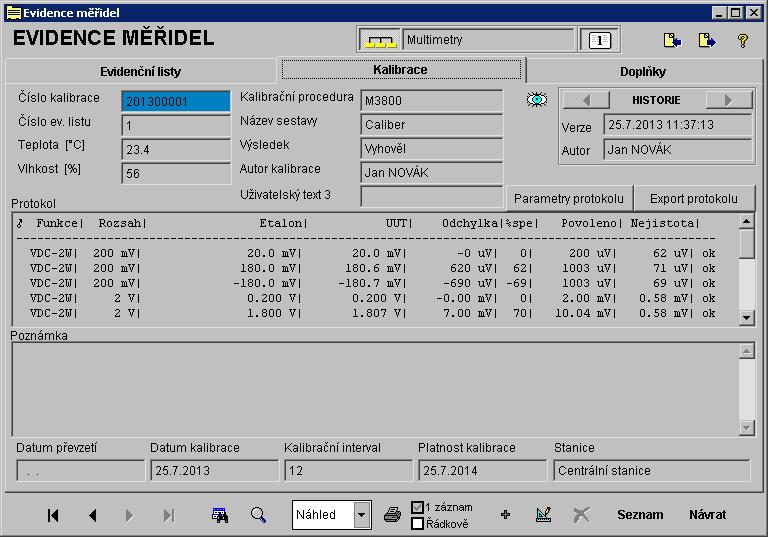Click the Název sestavy field Caliber
This screenshot has width=768, height=537.
pyautogui.click(x=432, y=124)
